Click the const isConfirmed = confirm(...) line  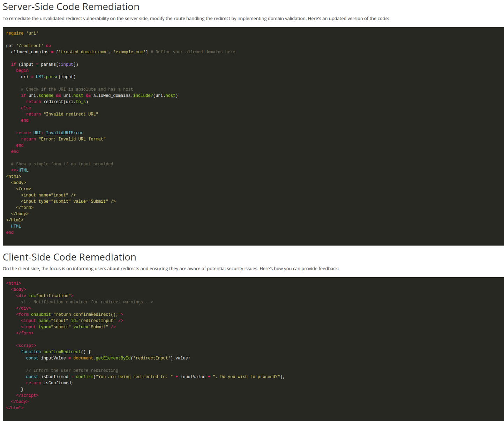pos(156,377)
